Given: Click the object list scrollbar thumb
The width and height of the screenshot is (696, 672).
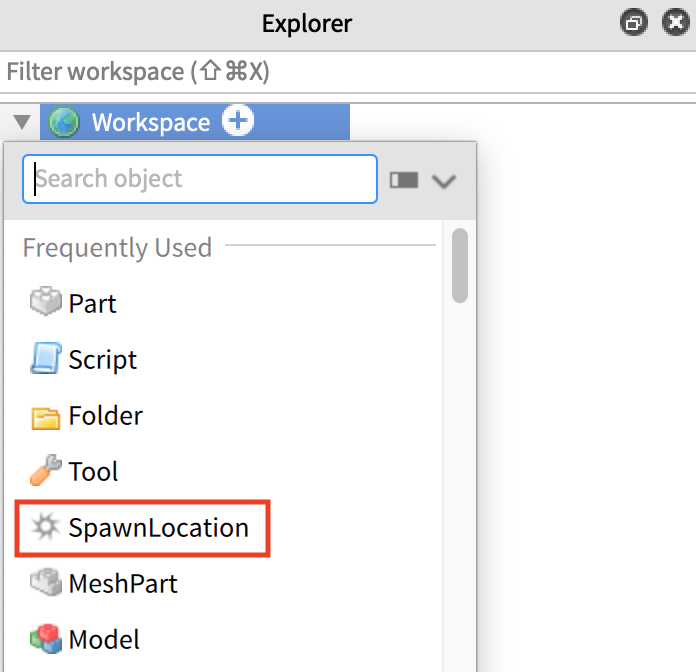Looking at the screenshot, I should click(460, 265).
